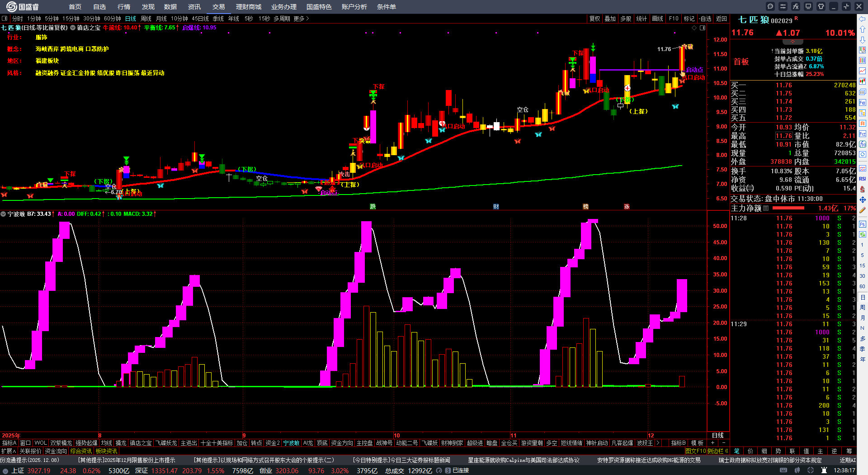This screenshot has width=868, height=475.
Task: Open the 图文F10 link
Action: click(x=695, y=451)
